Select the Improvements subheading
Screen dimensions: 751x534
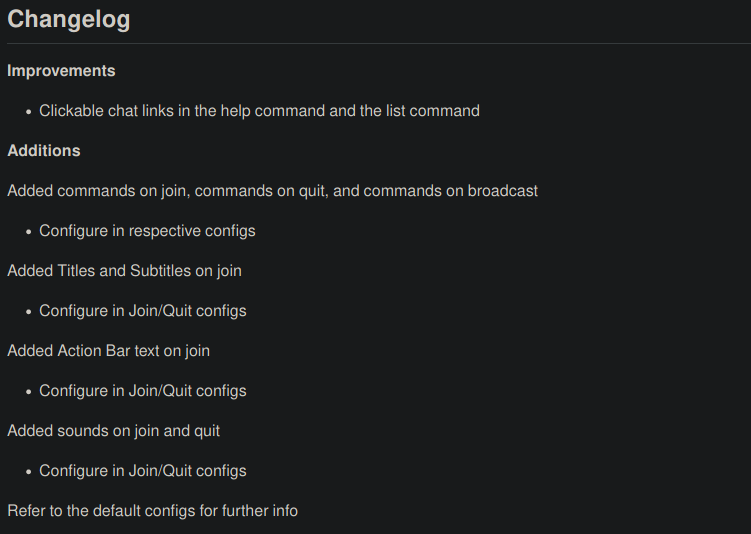pyautogui.click(x=61, y=71)
